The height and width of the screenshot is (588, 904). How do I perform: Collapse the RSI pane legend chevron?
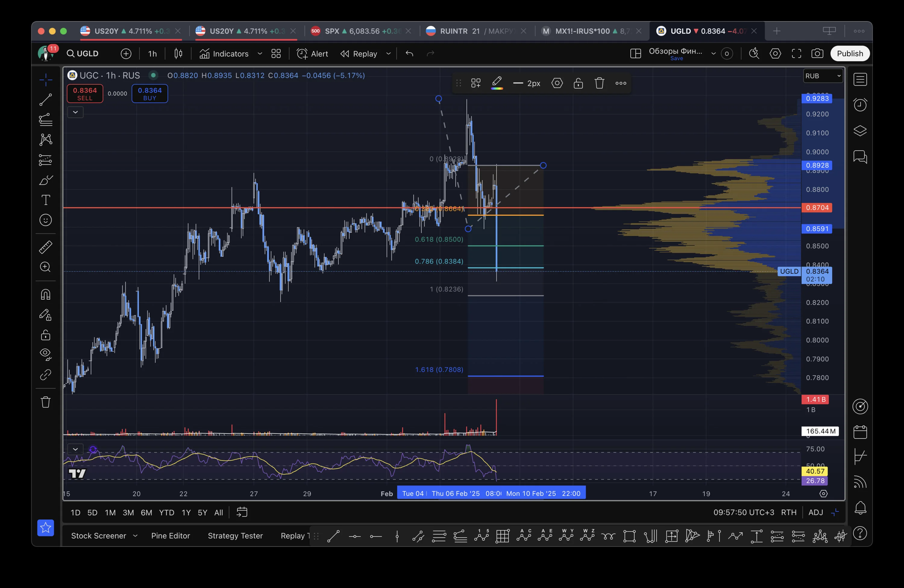[75, 449]
